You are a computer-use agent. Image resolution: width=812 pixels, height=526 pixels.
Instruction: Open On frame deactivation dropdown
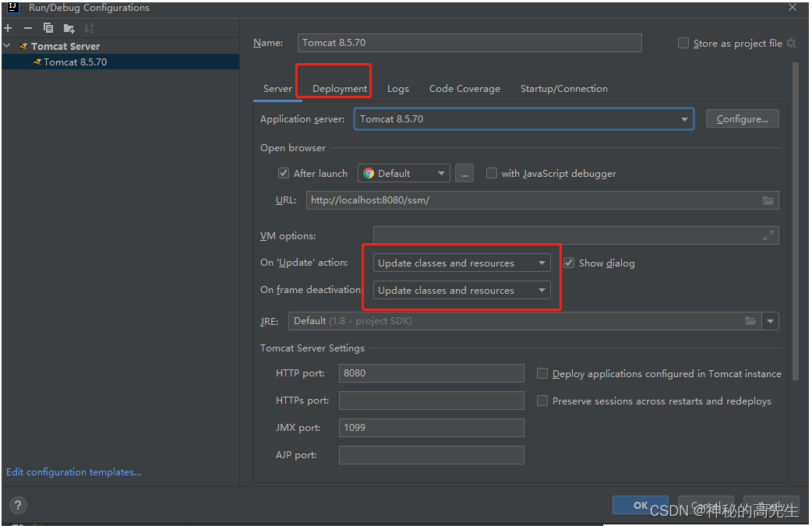pyautogui.click(x=461, y=291)
